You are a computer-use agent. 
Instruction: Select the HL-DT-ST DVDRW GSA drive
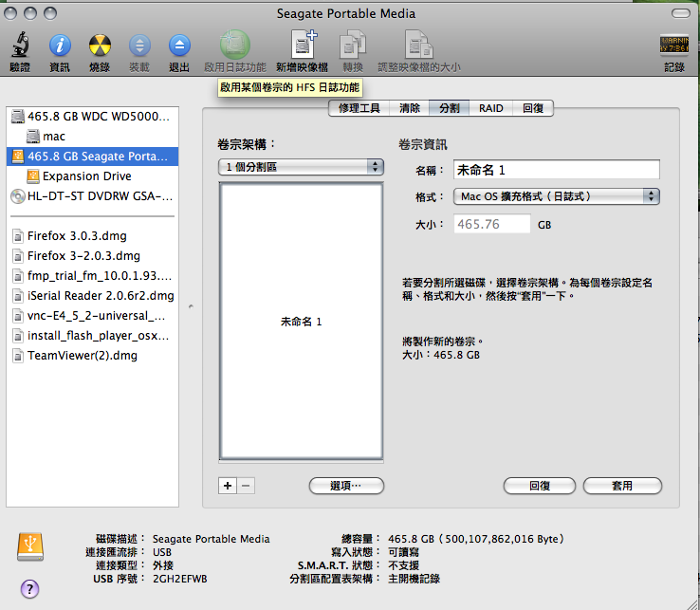coord(92,196)
